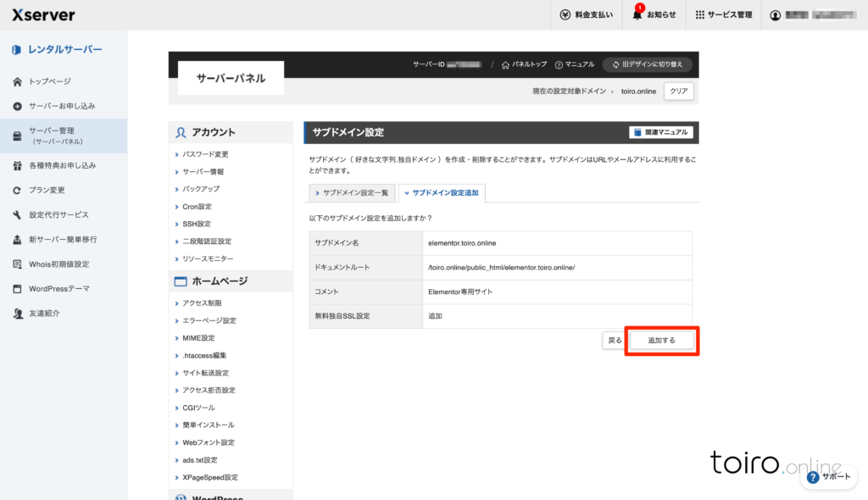The width and height of the screenshot is (868, 500).
Task: Click the 戻る back button
Action: point(615,341)
